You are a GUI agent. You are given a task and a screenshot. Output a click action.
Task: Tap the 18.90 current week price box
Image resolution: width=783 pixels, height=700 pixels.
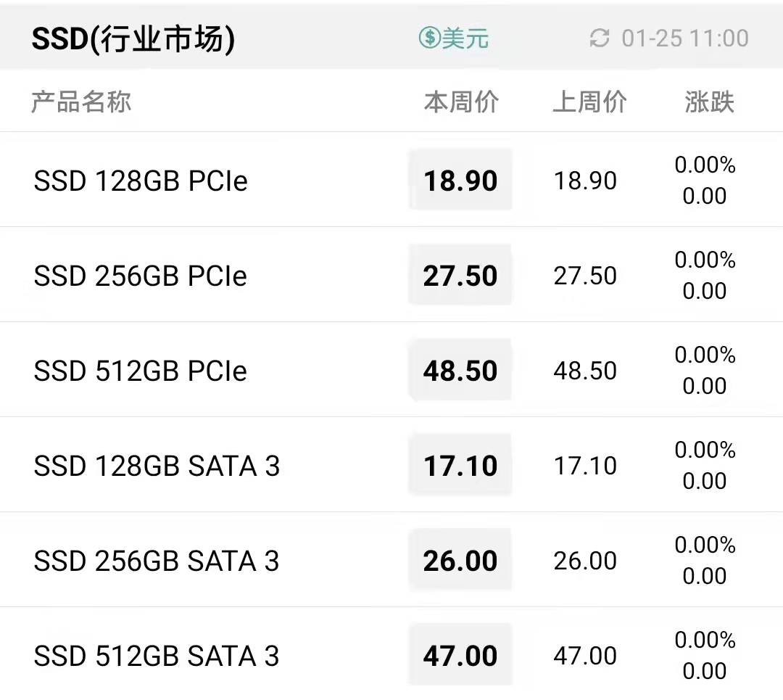[460, 180]
